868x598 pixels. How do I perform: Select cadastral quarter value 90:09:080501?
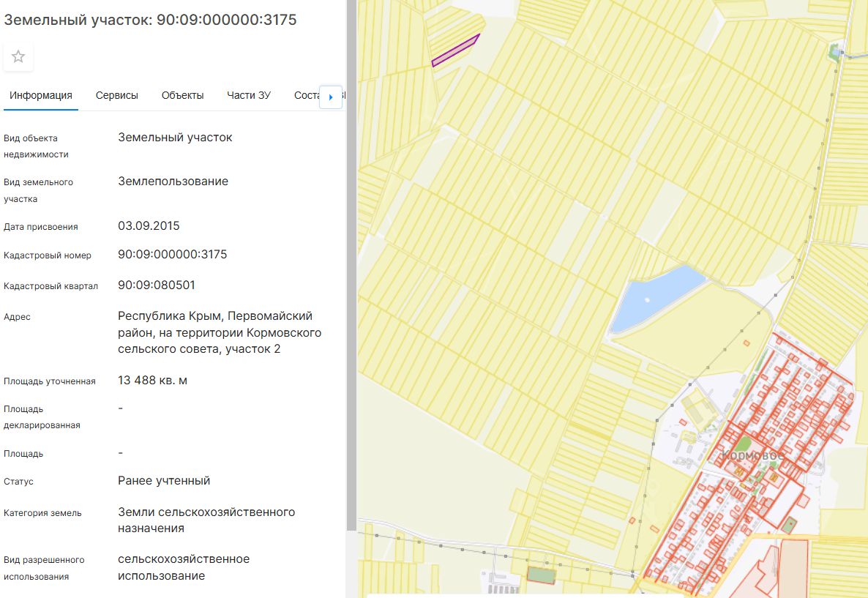point(157,285)
